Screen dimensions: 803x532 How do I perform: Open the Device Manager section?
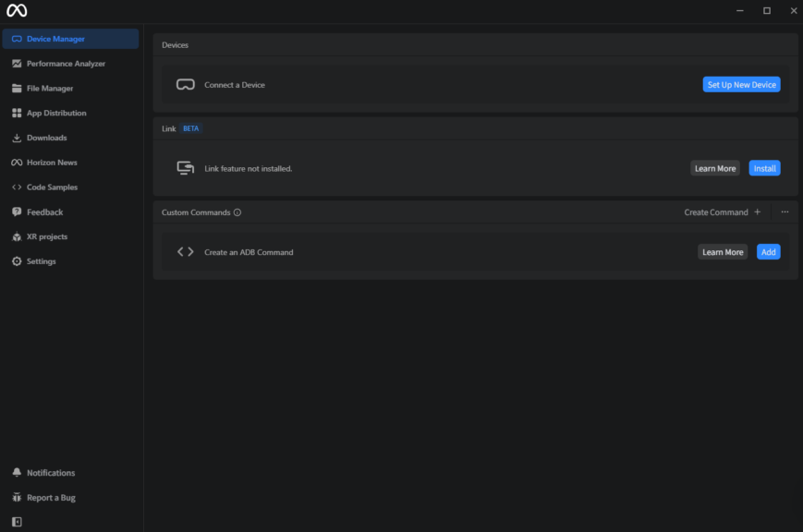tap(70, 39)
